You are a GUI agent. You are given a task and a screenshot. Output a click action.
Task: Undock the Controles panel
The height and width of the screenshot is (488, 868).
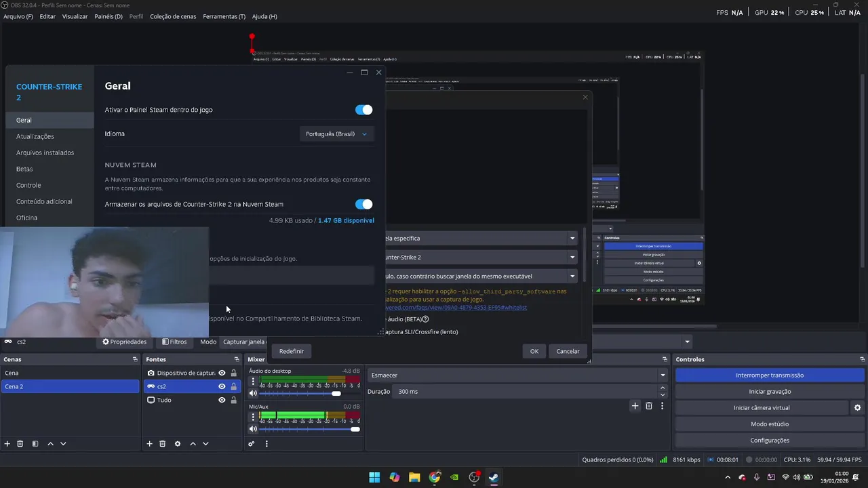coord(862,359)
